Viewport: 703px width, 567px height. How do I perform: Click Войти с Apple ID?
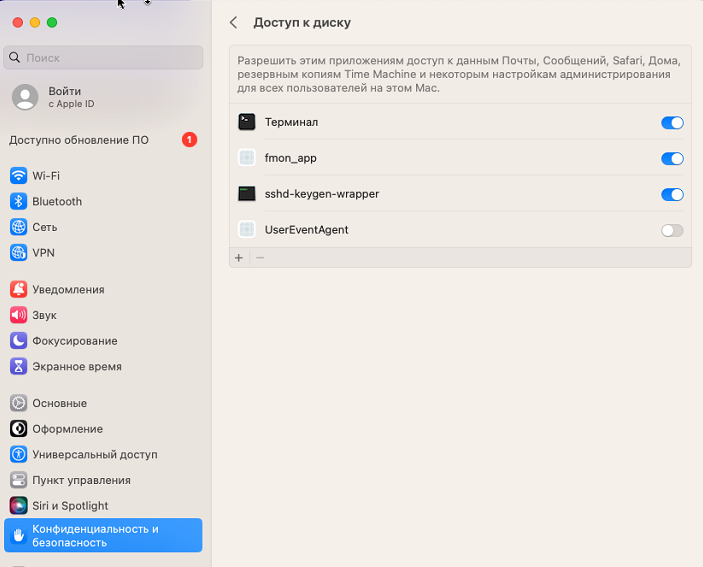click(x=65, y=97)
